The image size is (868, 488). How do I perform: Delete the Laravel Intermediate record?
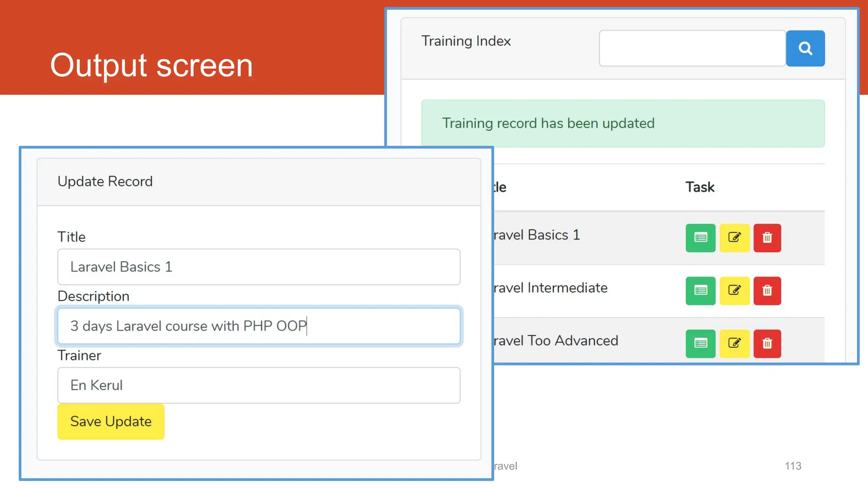(x=767, y=291)
